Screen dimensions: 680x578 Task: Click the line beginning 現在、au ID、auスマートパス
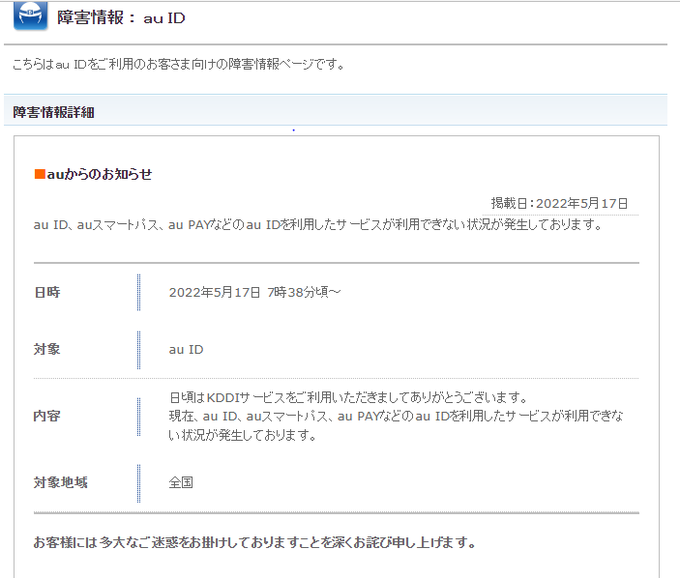396,416
